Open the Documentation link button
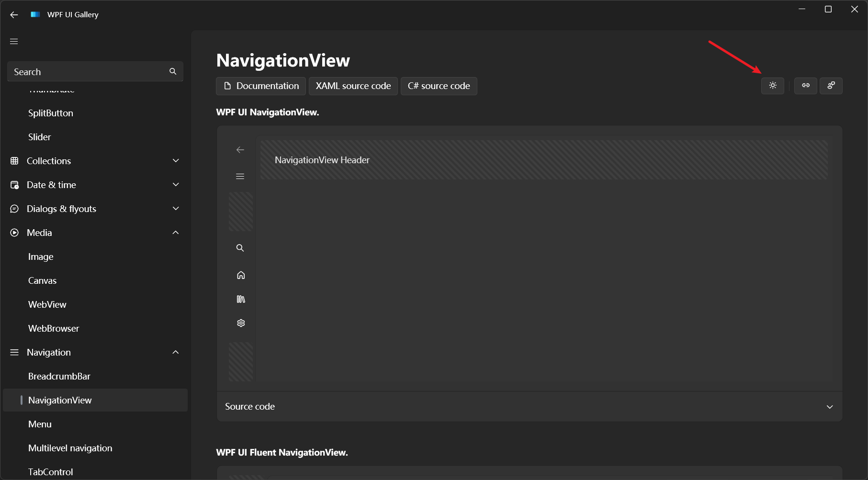Screen dimensions: 868x480 pyautogui.click(x=261, y=86)
